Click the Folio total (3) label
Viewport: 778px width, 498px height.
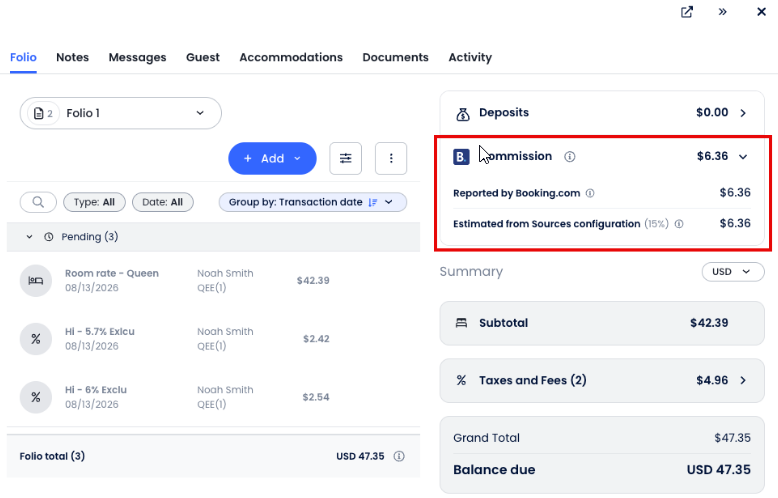[52, 456]
